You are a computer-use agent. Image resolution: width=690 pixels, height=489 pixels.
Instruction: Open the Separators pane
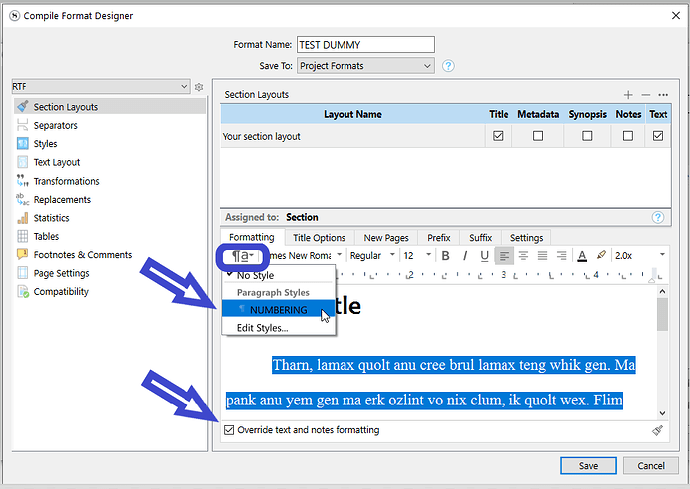point(110,125)
